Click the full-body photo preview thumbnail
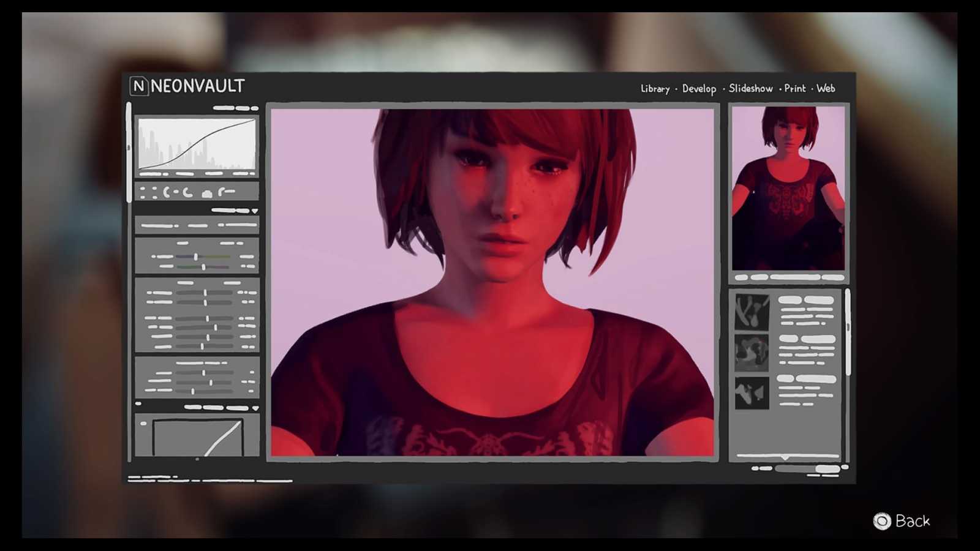 [788, 188]
